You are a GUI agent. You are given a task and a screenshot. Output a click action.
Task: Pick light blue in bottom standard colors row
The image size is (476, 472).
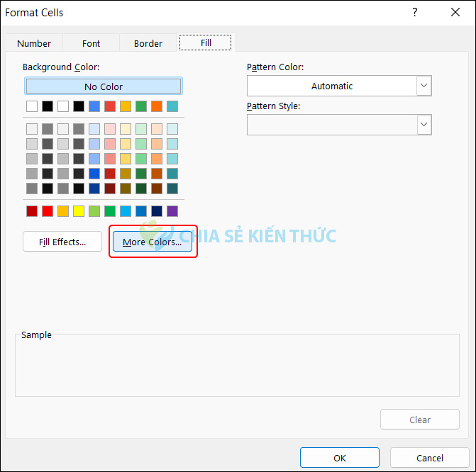tap(126, 211)
